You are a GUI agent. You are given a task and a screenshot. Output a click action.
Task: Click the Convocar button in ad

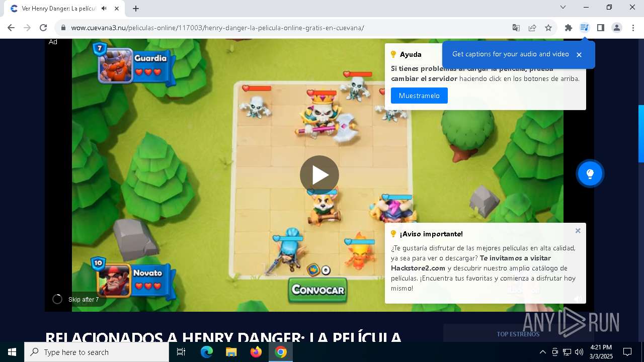click(x=318, y=290)
